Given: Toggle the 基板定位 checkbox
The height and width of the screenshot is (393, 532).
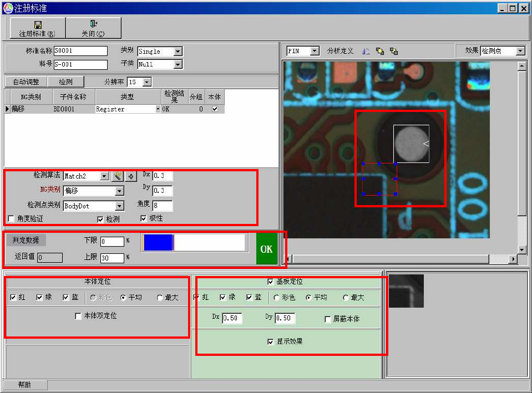Looking at the screenshot, I should [x=270, y=282].
